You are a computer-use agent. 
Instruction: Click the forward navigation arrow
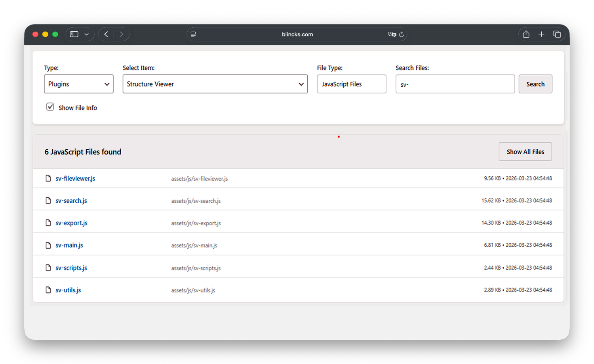tap(121, 34)
